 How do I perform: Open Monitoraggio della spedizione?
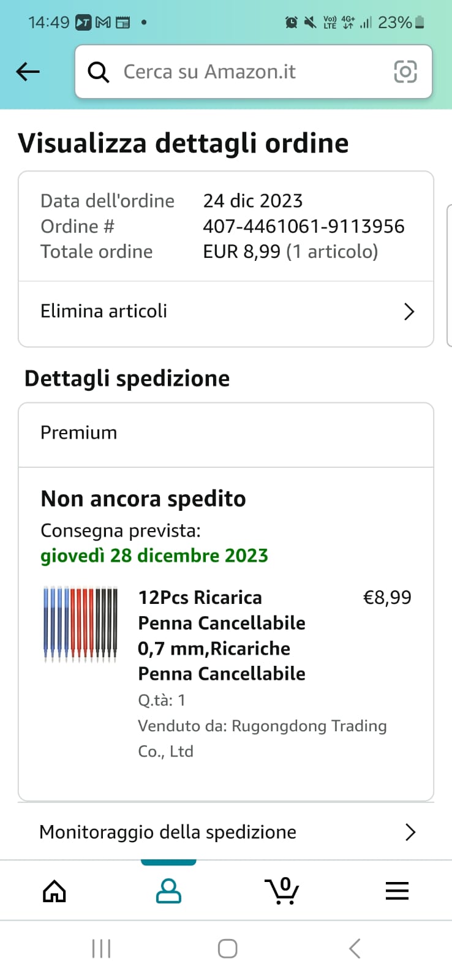168,832
